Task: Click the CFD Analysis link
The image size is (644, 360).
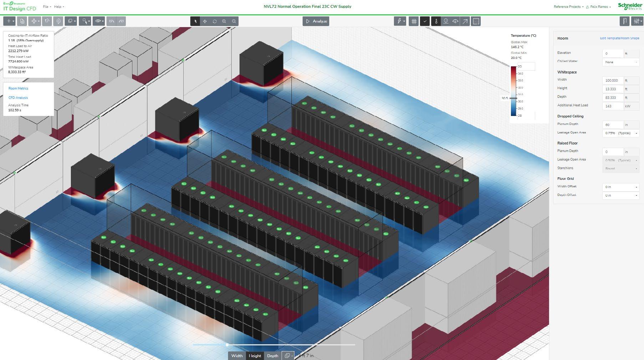Action: click(x=18, y=98)
